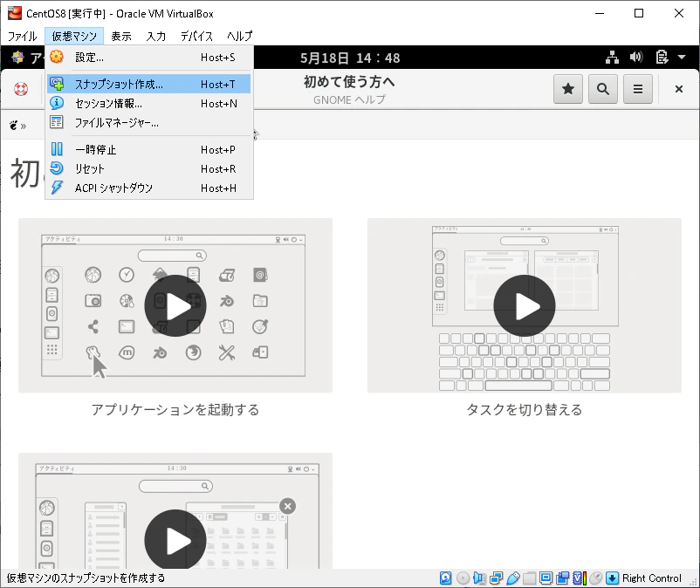Click the GNOME clock 5月18日 14:48
This screenshot has width=700, height=588.
click(350, 58)
